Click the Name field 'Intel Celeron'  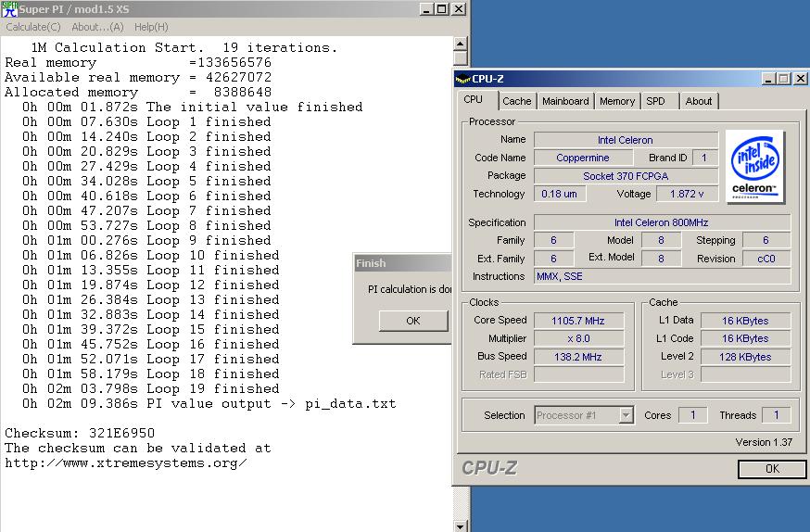[626, 140]
